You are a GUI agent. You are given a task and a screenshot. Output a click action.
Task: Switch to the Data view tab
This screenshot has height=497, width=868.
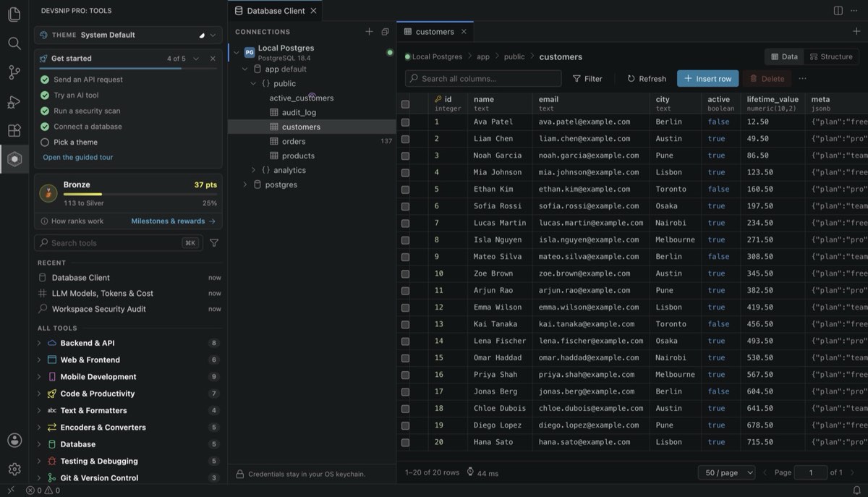784,56
